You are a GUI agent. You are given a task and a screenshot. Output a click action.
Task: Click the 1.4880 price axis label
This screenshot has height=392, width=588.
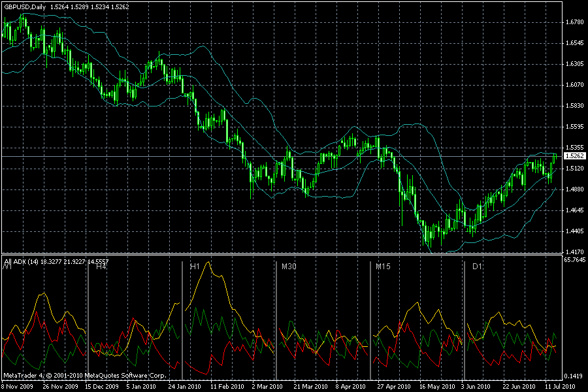click(x=575, y=189)
